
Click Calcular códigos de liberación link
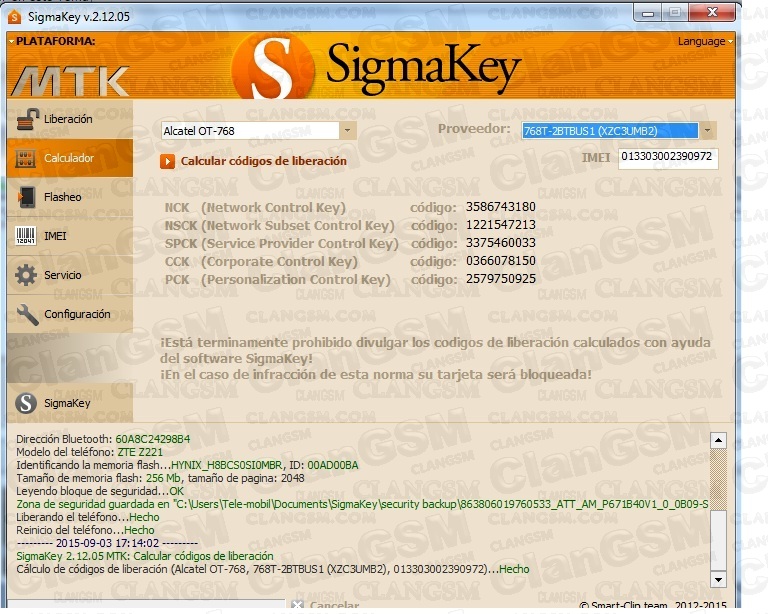click(263, 161)
